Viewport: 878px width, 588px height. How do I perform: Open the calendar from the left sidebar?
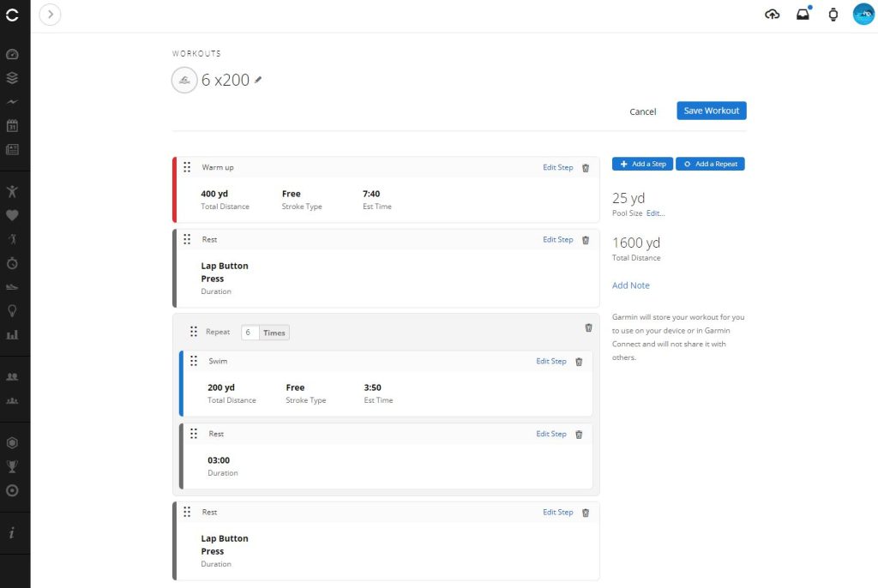point(12,126)
